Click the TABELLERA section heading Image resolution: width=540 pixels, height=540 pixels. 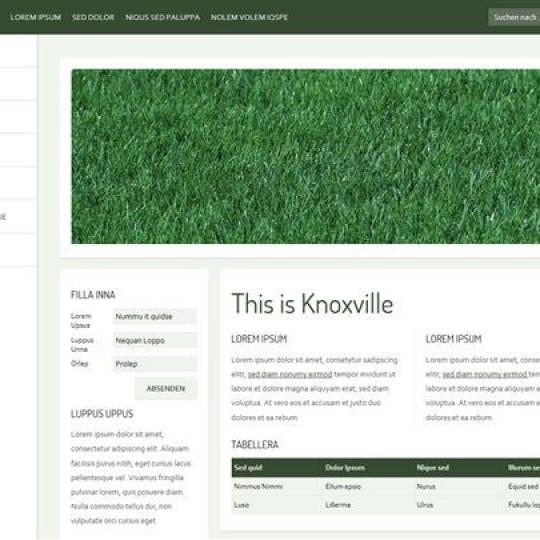255,445
